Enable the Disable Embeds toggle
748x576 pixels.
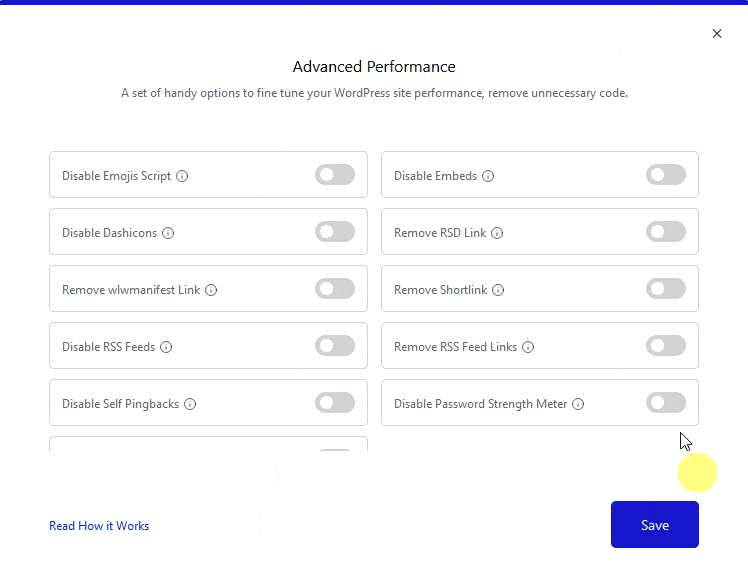coord(666,175)
